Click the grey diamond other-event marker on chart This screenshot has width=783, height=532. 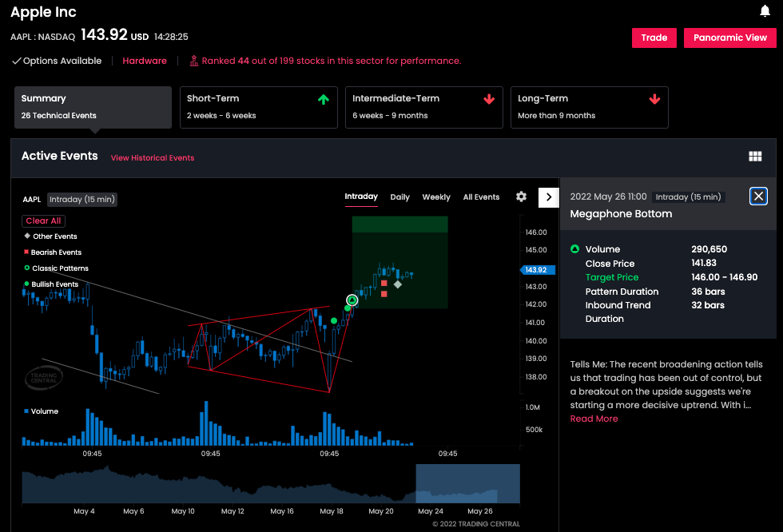pos(398,284)
